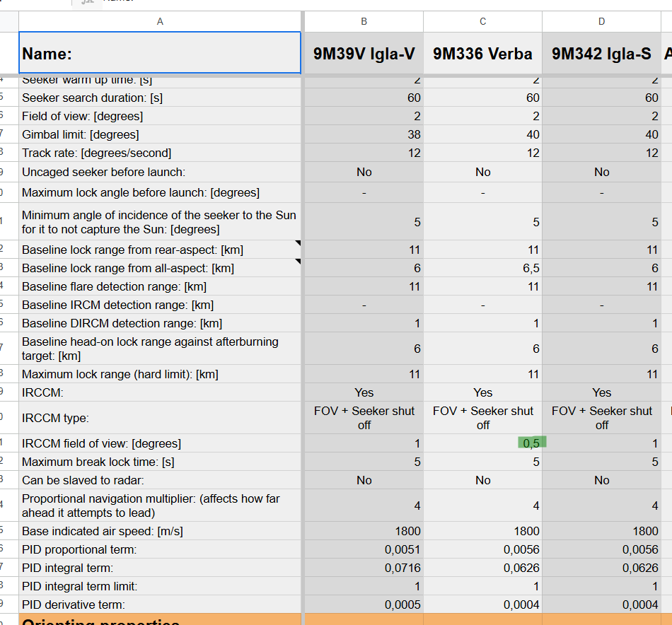Click the "IRCCM:" label cell
672x625 pixels.
click(160, 392)
